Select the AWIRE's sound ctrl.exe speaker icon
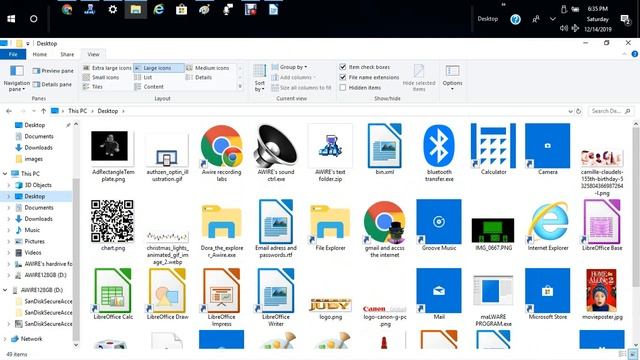Screen dimensions: 640x360 (276, 146)
